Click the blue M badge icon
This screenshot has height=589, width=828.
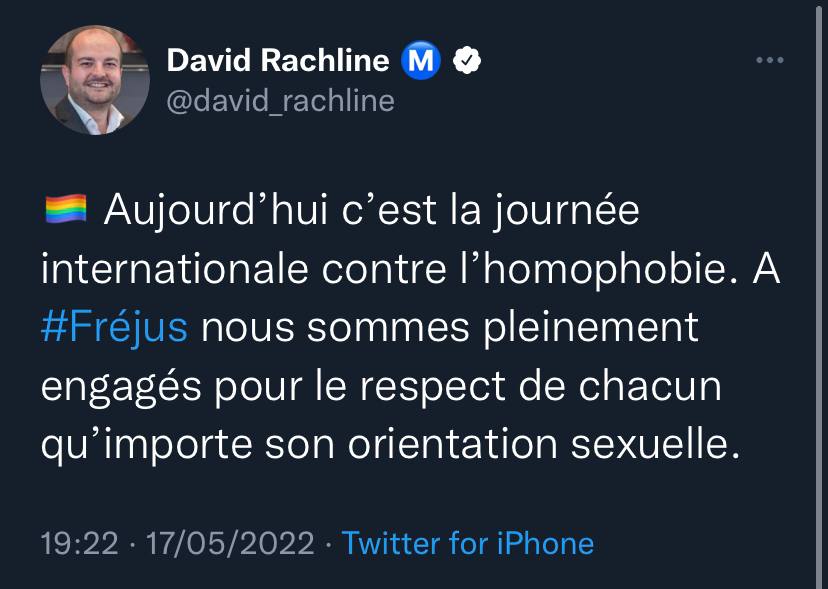pos(420,61)
